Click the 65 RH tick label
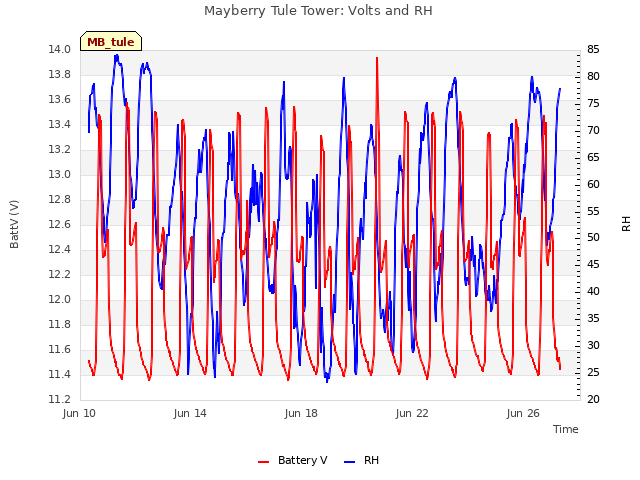Screen dimensions: 640x480 pos(593,157)
